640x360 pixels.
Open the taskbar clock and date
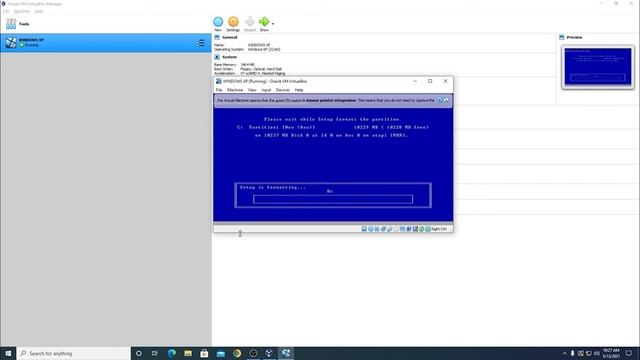tap(611, 353)
